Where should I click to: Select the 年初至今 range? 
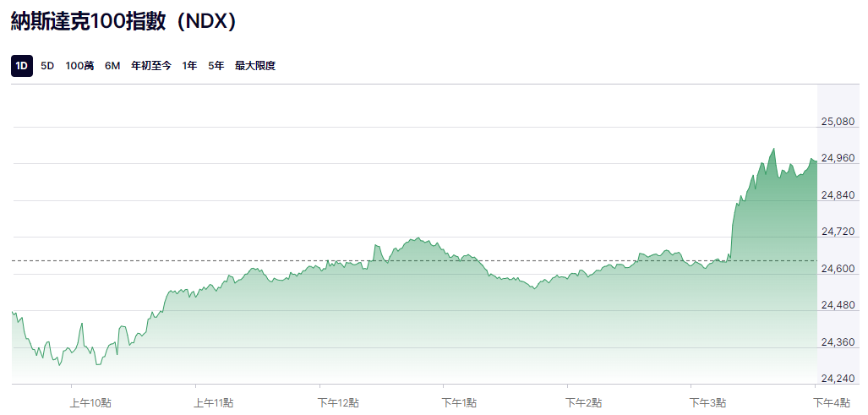pyautogui.click(x=151, y=66)
